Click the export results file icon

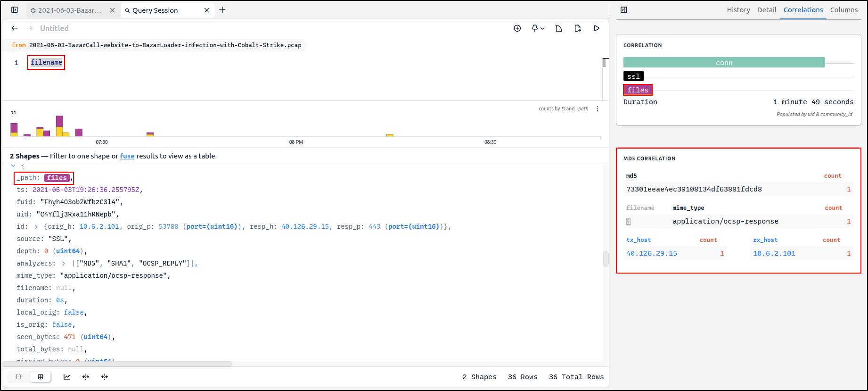click(x=578, y=28)
